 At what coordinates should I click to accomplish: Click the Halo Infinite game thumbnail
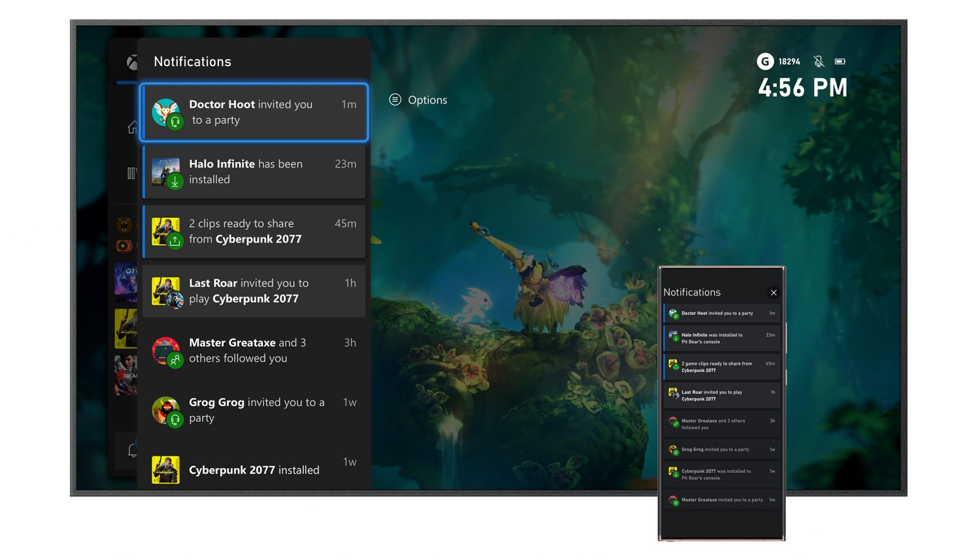tap(165, 171)
